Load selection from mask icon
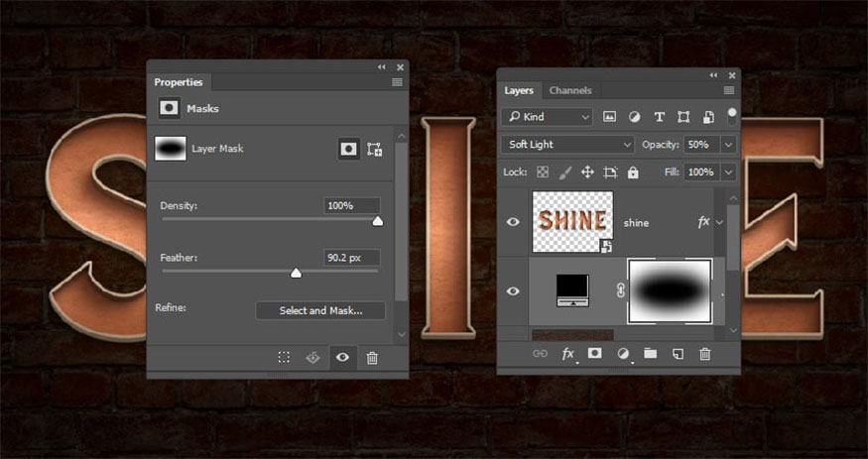The width and height of the screenshot is (868, 459). point(284,358)
